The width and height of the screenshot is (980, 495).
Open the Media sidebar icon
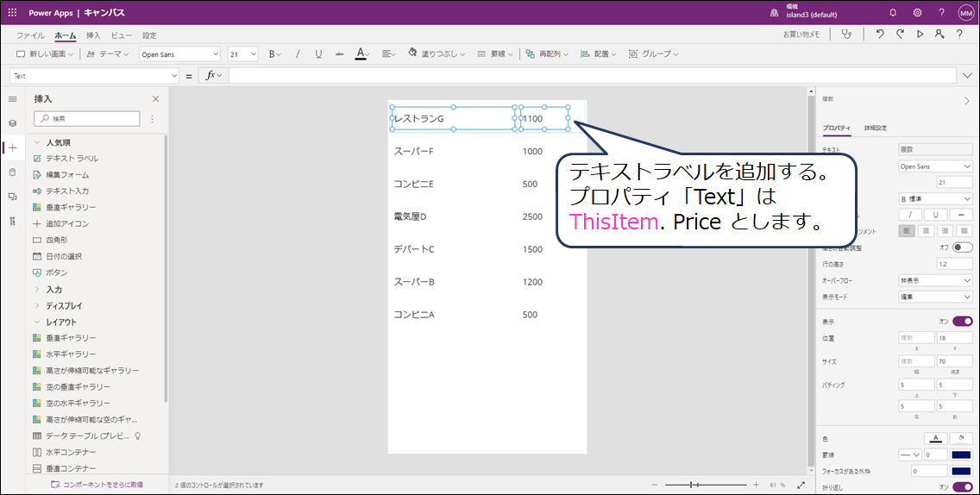pos(12,197)
